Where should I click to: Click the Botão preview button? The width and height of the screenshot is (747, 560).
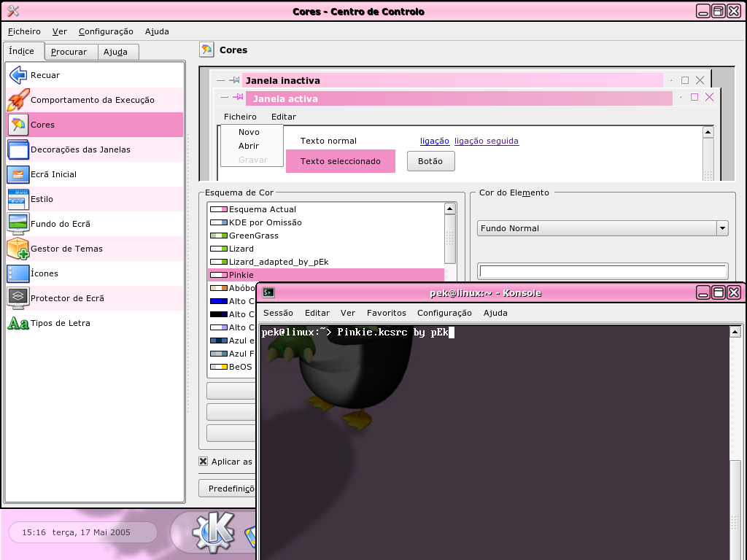[430, 161]
